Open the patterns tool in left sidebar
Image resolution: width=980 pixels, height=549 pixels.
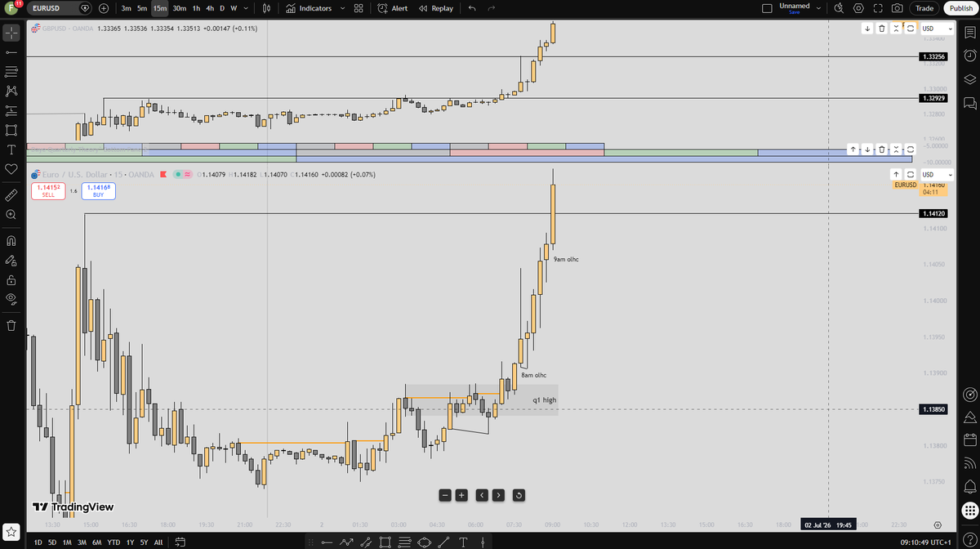pyautogui.click(x=11, y=91)
